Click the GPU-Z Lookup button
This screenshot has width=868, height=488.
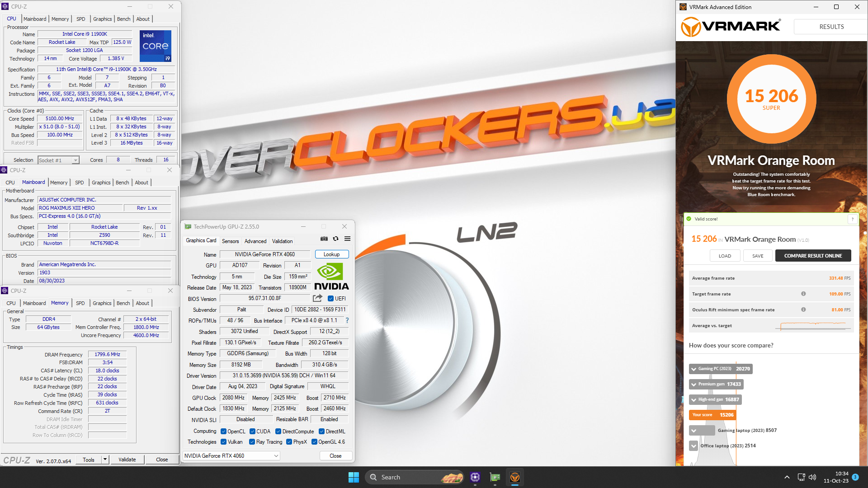click(x=332, y=254)
